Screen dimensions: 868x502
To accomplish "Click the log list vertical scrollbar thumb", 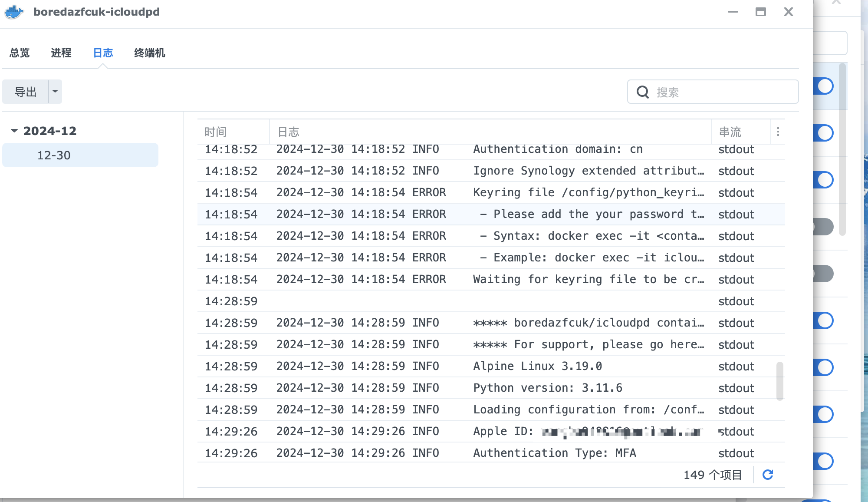I will [x=780, y=381].
